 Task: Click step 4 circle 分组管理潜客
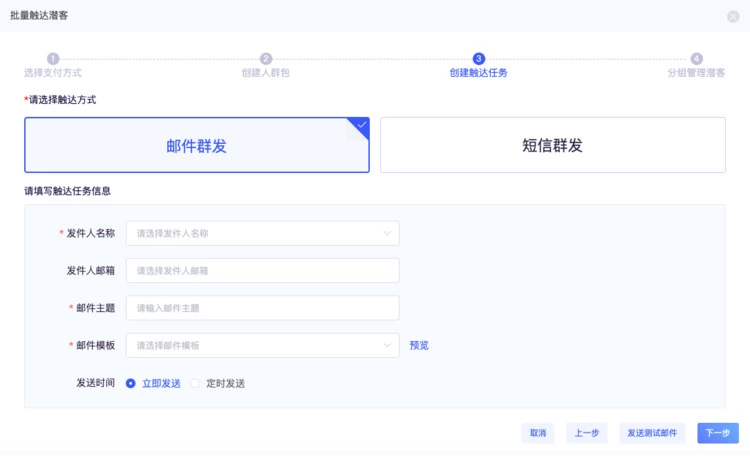click(696, 59)
